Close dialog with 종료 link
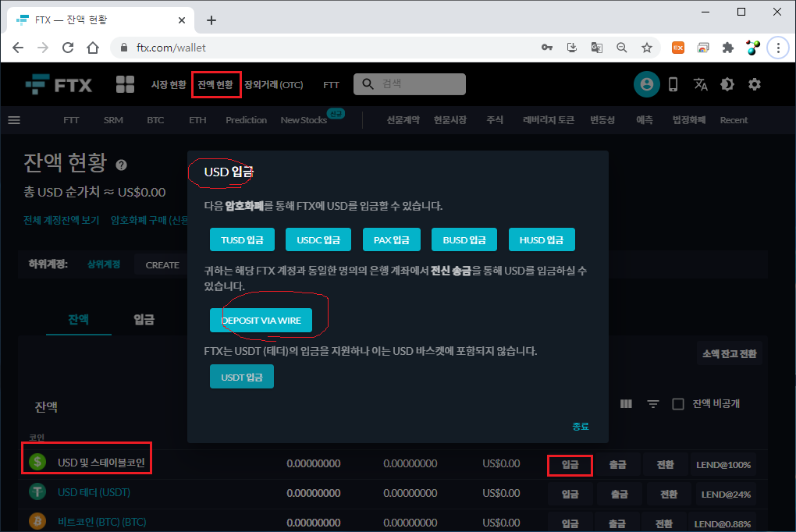The image size is (796, 532). point(581,427)
